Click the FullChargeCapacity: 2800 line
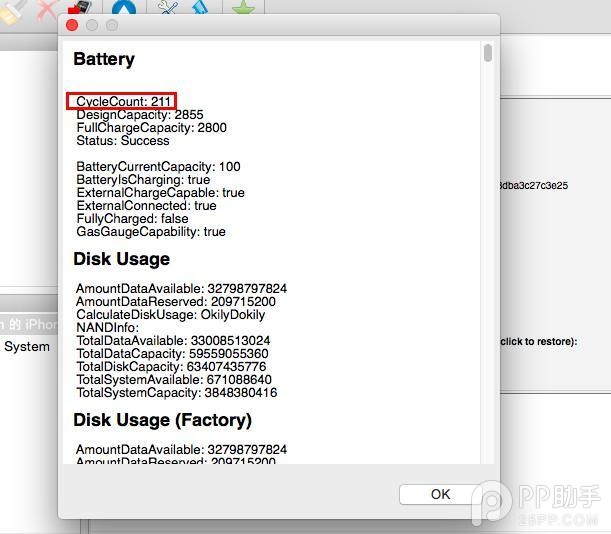The width and height of the screenshot is (611, 534). coord(151,127)
